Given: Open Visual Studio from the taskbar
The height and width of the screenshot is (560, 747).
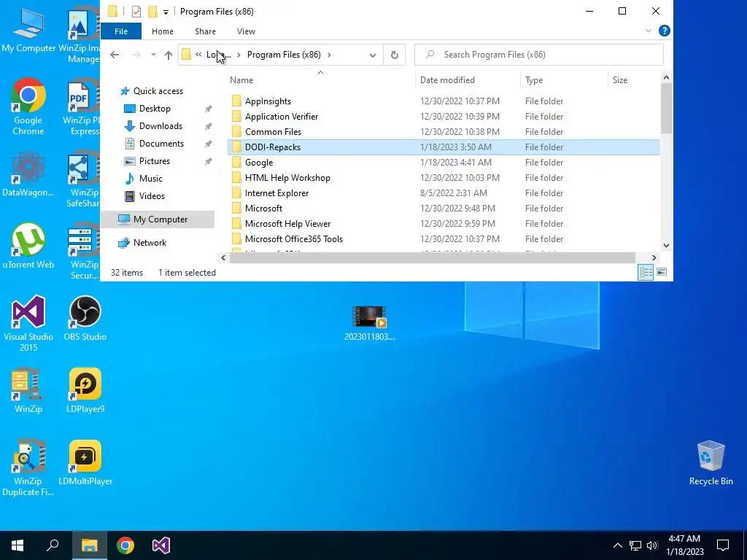Looking at the screenshot, I should tap(161, 545).
